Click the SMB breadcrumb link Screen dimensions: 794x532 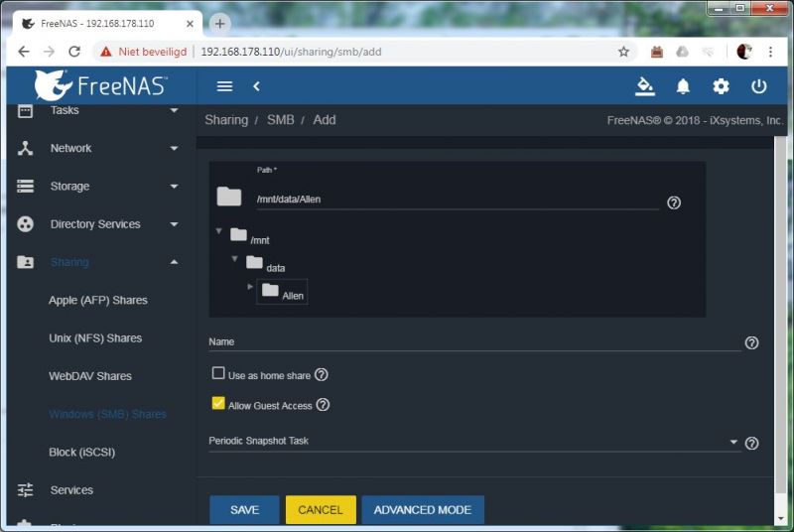281,120
